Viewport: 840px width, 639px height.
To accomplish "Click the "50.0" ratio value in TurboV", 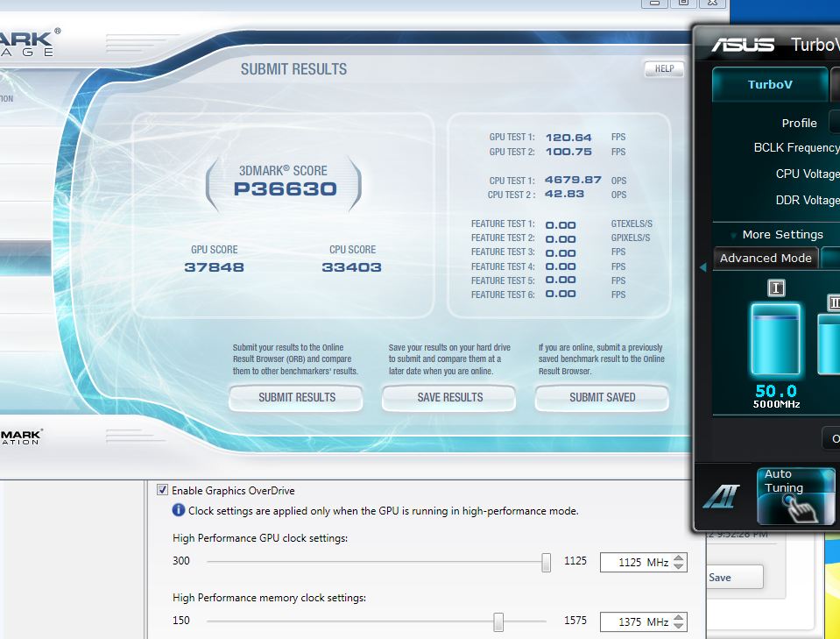I will 776,390.
